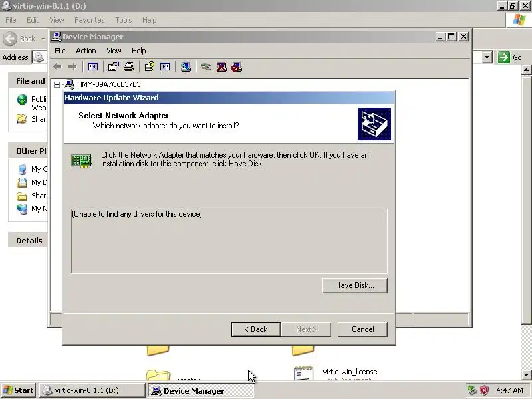Viewport: 532px width, 399px height.
Task: Click the Cancel wizard button
Action: pos(362,329)
